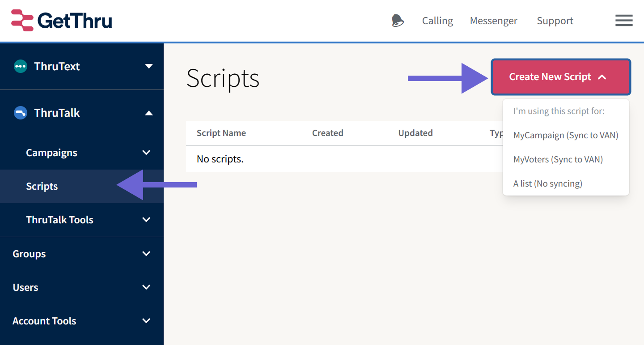Sort by Script Name column header
This screenshot has width=644, height=345.
pyautogui.click(x=221, y=133)
